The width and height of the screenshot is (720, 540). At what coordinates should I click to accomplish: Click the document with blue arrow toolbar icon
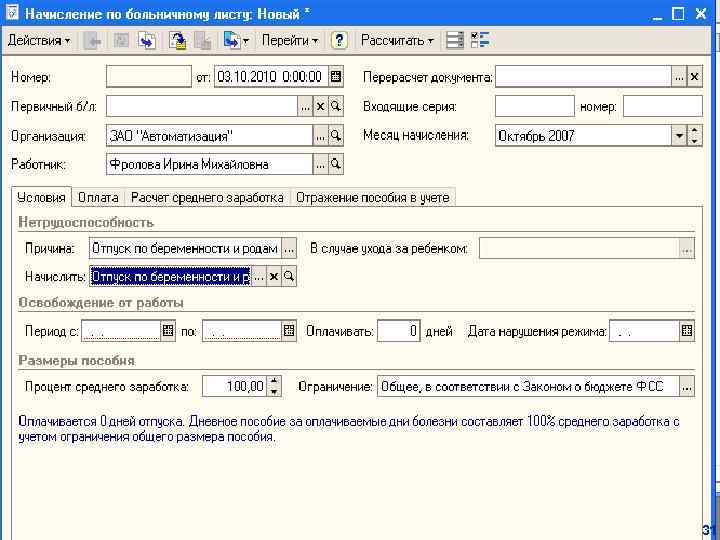click(147, 41)
